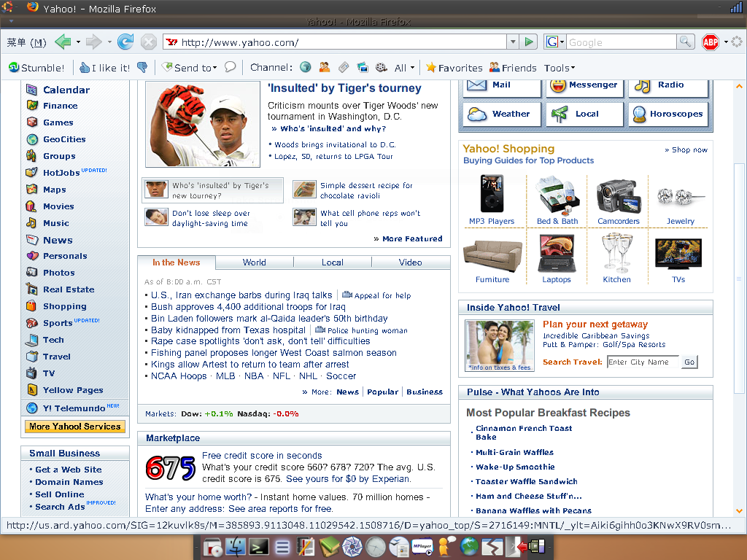Click the Finance icon in the Yahoo sidebar
This screenshot has height=560, width=747.
tap(32, 105)
